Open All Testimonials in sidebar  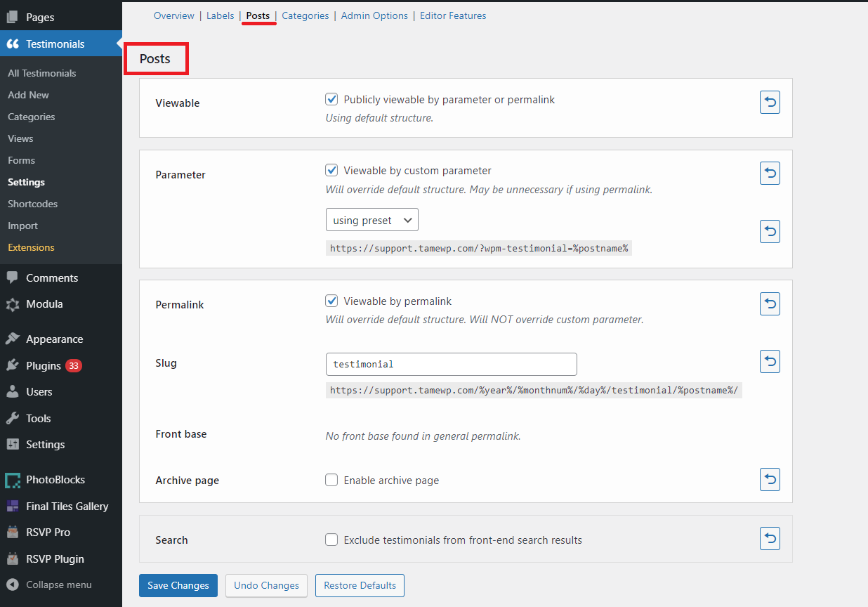42,73
